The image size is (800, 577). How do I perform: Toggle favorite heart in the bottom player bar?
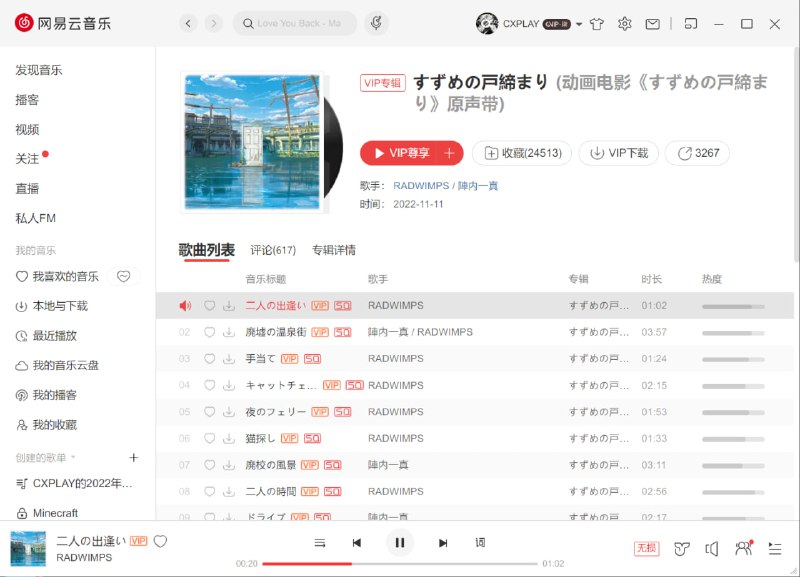(x=158, y=541)
